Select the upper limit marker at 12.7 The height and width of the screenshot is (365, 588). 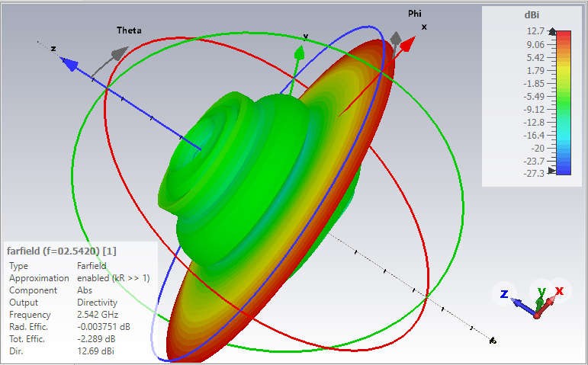[552, 31]
